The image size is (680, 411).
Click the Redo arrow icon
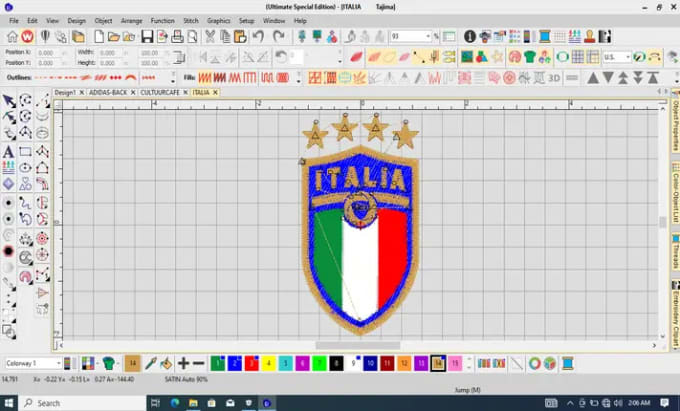tap(278, 36)
